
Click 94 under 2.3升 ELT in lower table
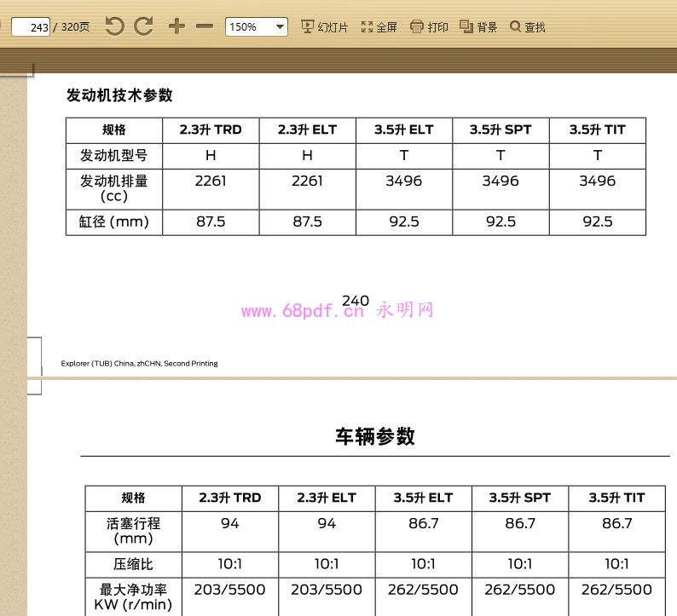pos(327,523)
